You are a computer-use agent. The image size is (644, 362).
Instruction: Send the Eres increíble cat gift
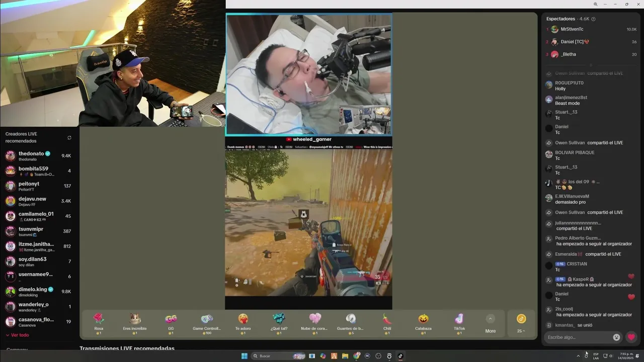pos(135,323)
